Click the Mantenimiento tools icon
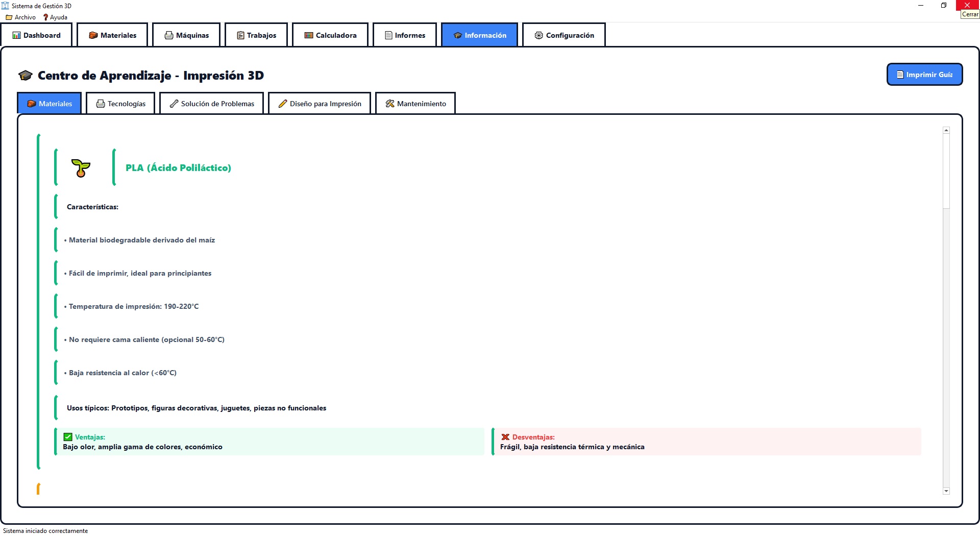Image resolution: width=980 pixels, height=536 pixels. pyautogui.click(x=390, y=104)
